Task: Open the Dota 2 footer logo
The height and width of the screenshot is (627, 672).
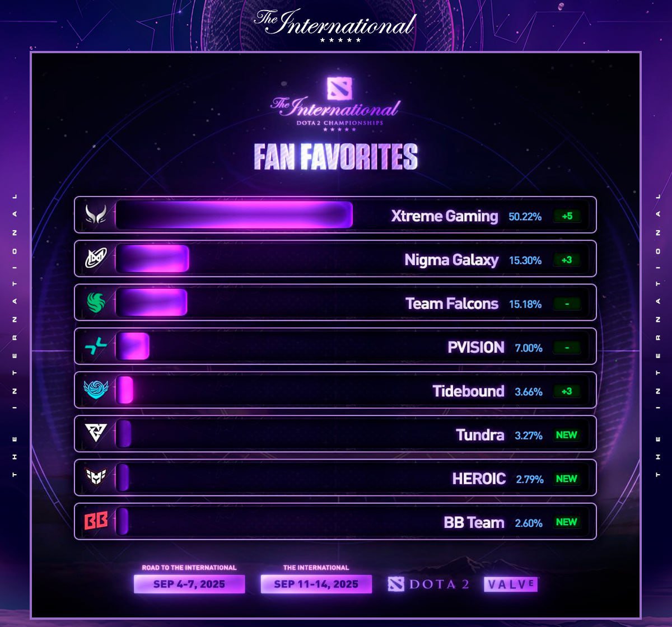Action: 429,584
